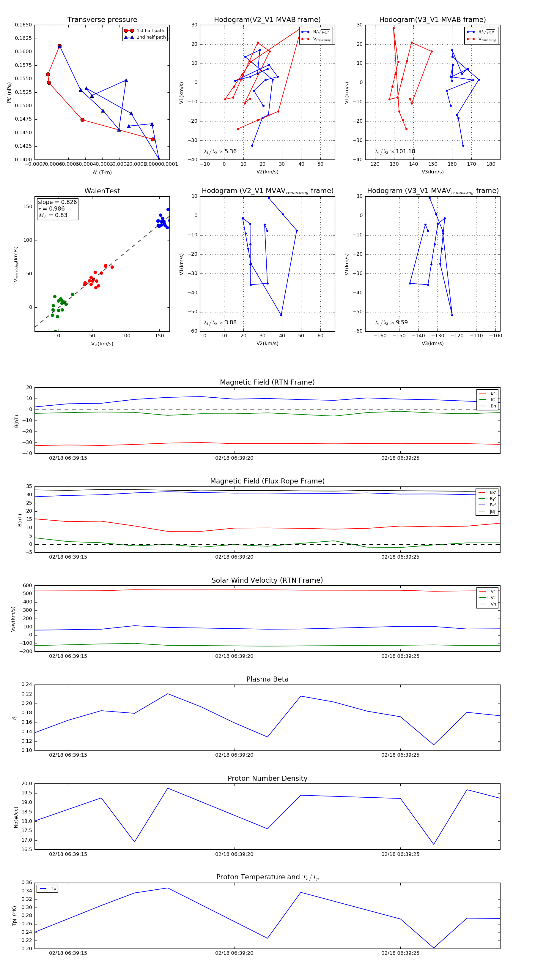Select the 'Vn' legend entry

click(487, 604)
